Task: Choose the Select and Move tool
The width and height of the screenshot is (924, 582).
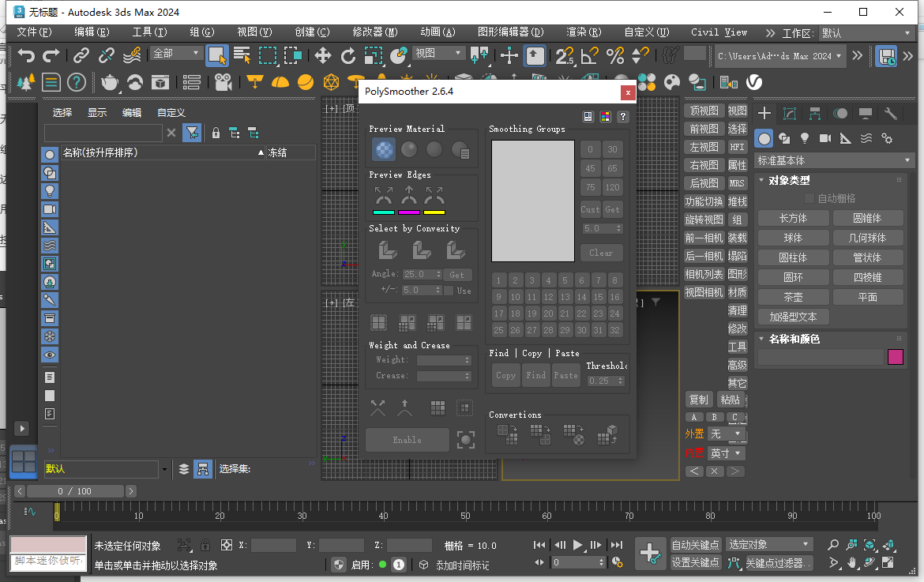Action: click(322, 55)
